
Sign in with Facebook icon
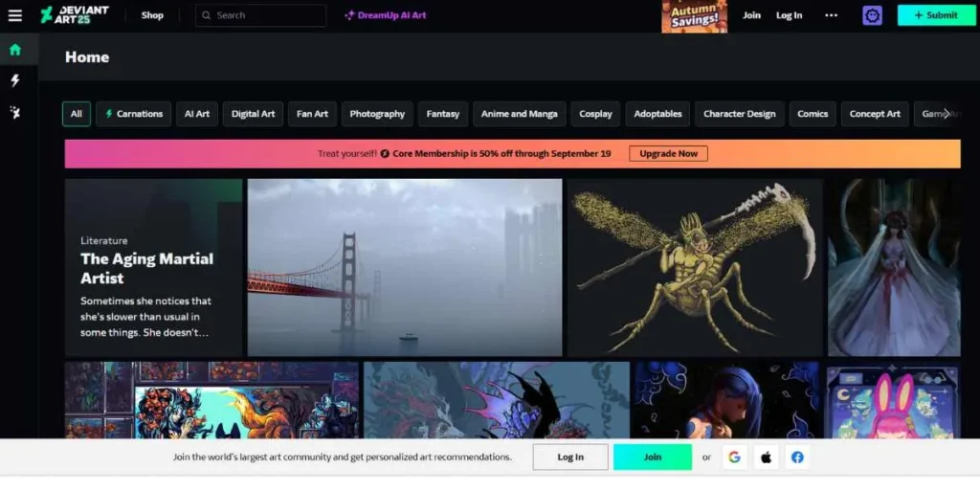pyautogui.click(x=797, y=457)
